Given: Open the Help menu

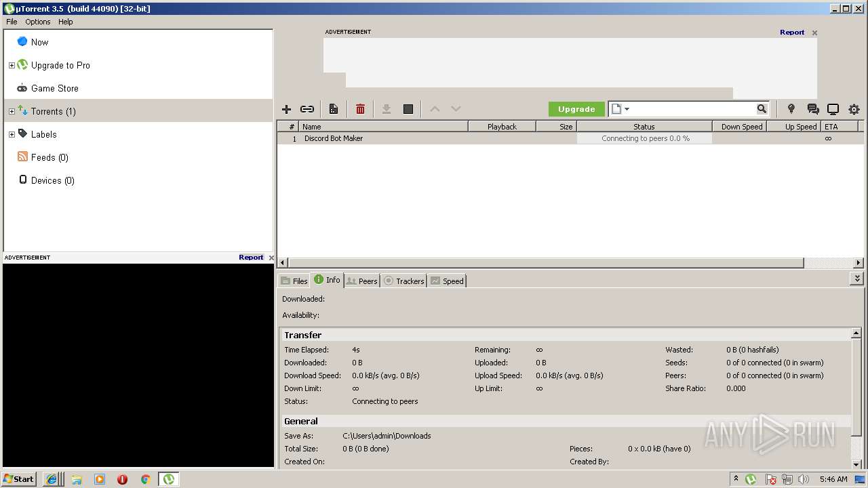Looking at the screenshot, I should [66, 22].
